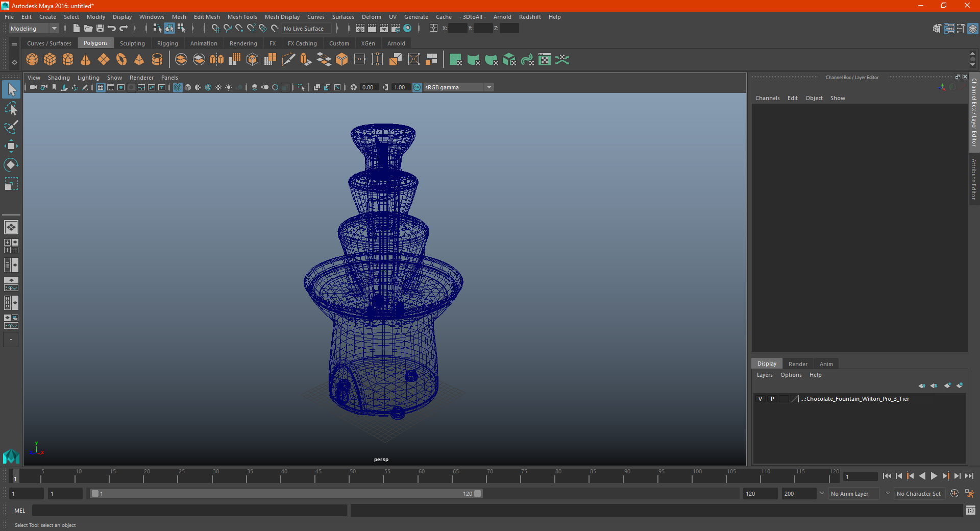Image resolution: width=980 pixels, height=531 pixels.
Task: Click the Redo arrow icon
Action: [124, 29]
